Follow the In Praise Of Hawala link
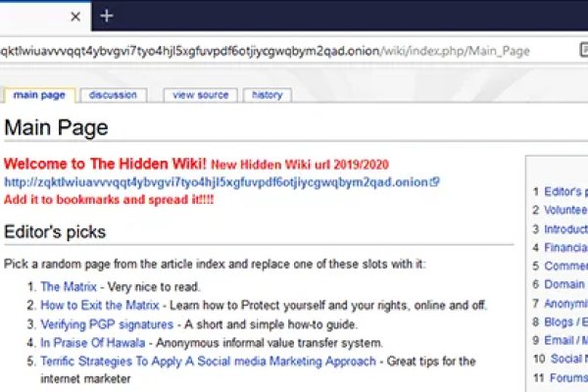Viewport: 588px width, 392px height. (x=92, y=343)
